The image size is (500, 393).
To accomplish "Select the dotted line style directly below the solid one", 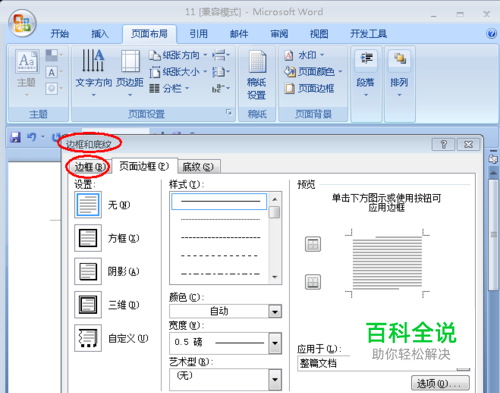I will point(220,219).
